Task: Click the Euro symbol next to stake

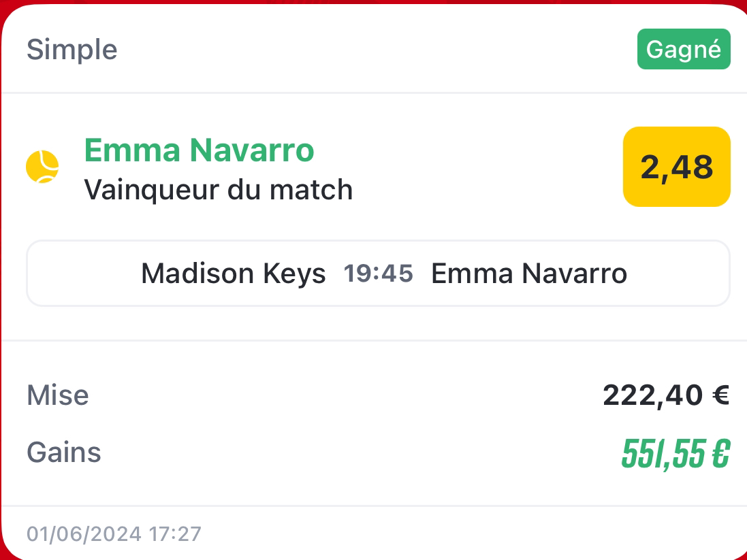Action: 721,395
